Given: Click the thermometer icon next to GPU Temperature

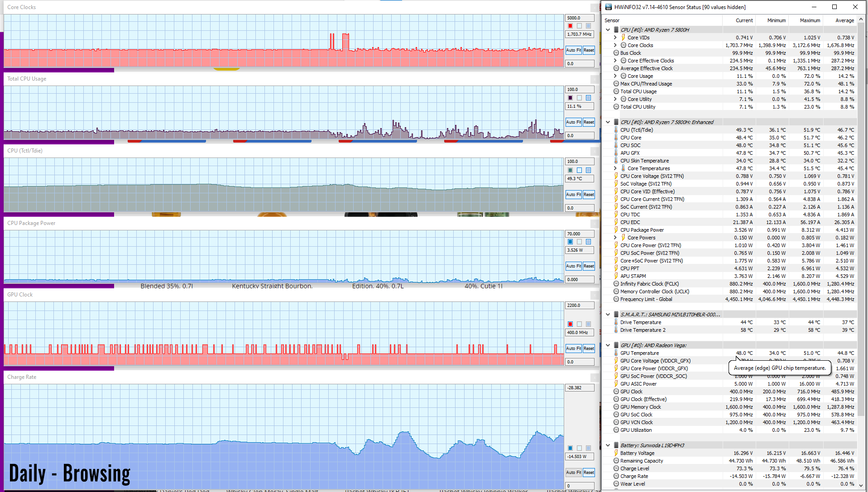Looking at the screenshot, I should pos(616,353).
